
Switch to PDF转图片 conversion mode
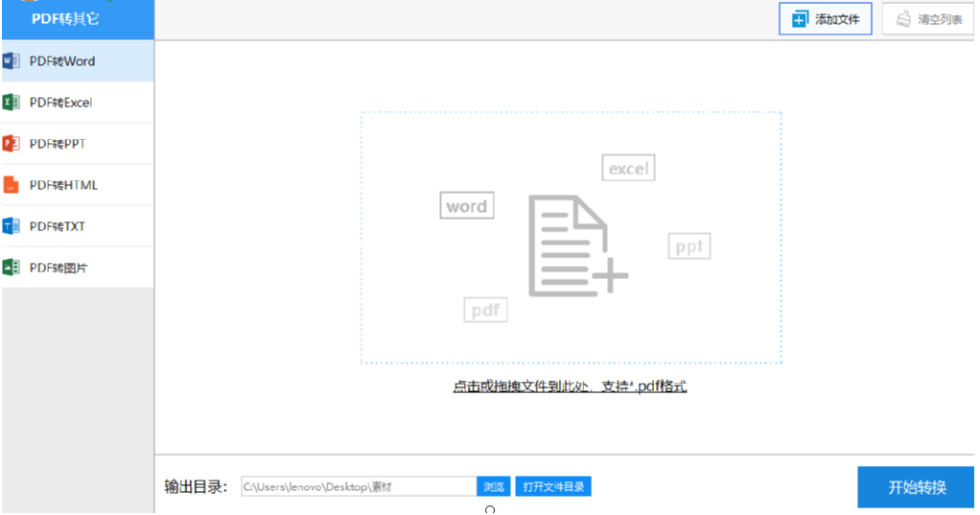[78, 268]
